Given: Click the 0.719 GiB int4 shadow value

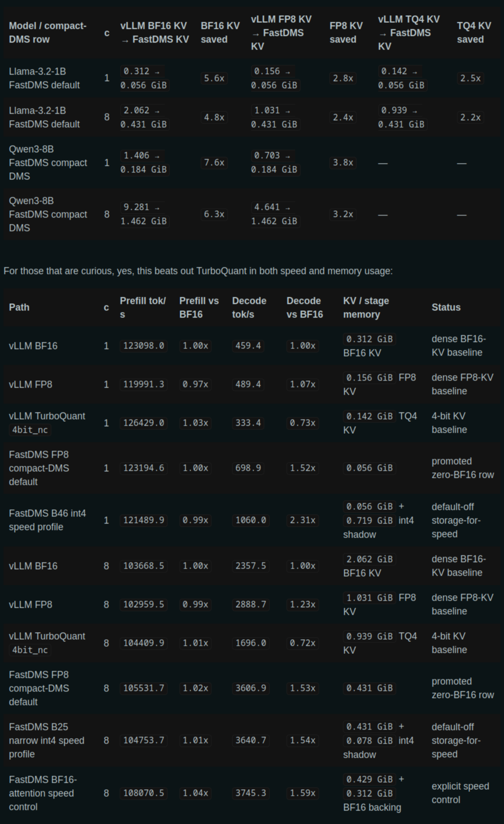Looking at the screenshot, I should pyautogui.click(x=369, y=521).
